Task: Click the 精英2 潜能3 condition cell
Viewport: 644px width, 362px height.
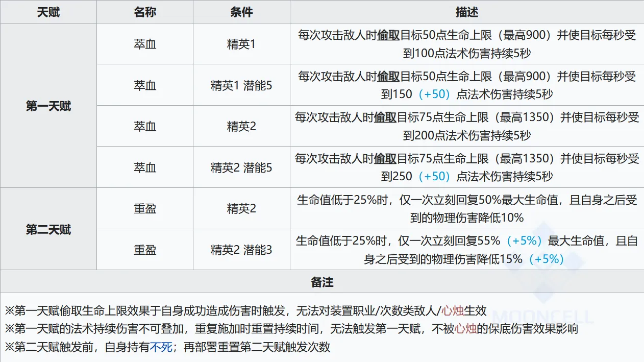Action: (x=241, y=250)
